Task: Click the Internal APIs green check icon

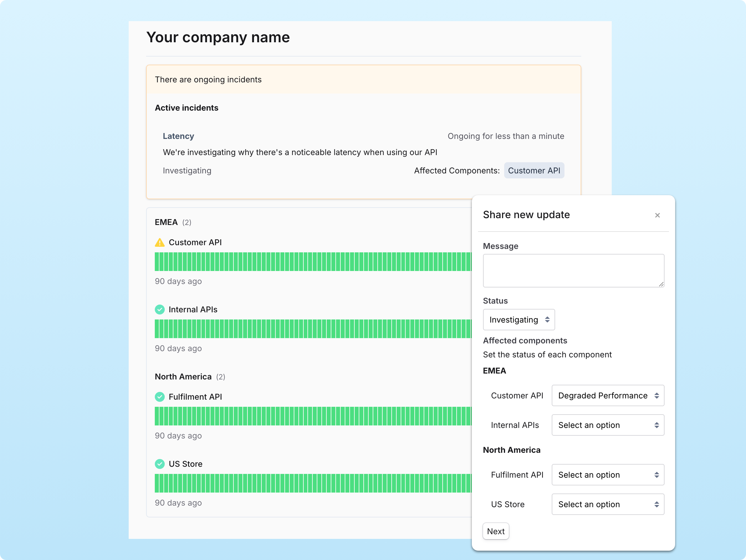Action: point(159,310)
